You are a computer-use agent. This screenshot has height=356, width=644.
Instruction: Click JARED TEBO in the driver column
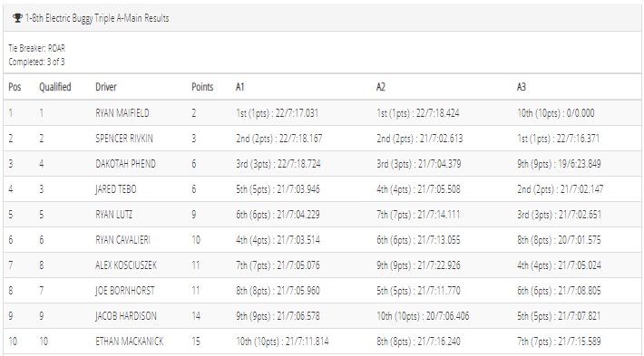pos(116,189)
